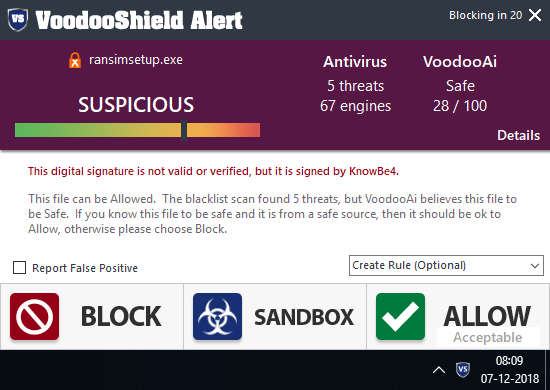Close the VoodooShield alert window
550x390 pixels.
click(535, 15)
